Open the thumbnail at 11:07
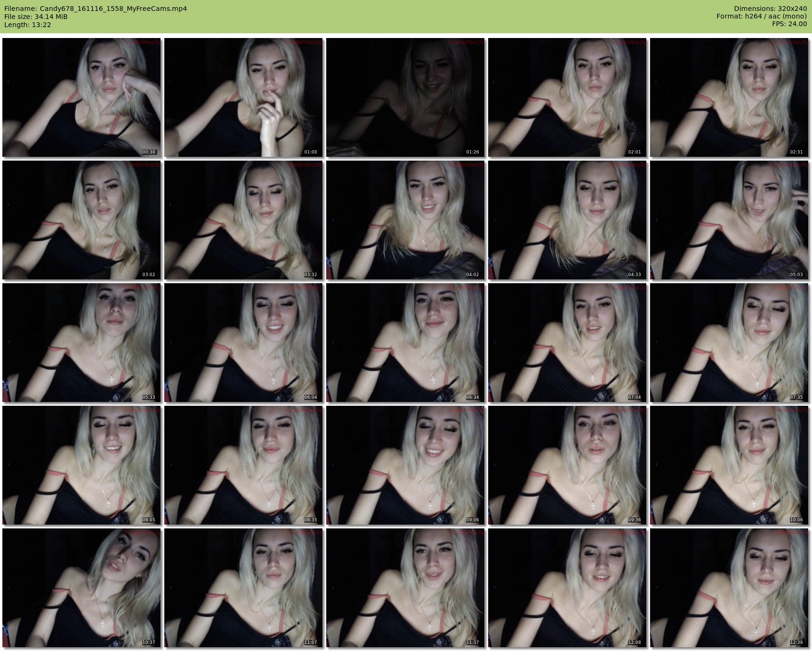Screen dimensions: 812x651 click(x=244, y=588)
